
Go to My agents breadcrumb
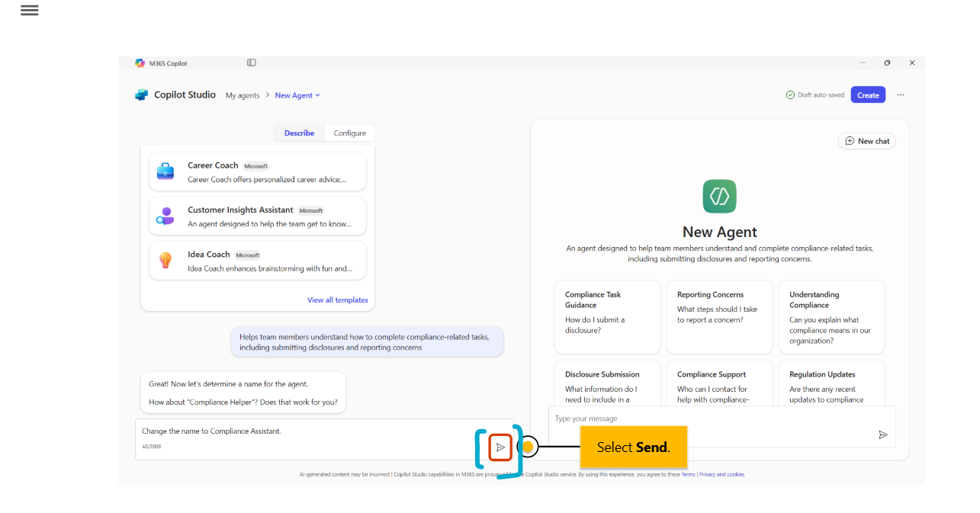(x=243, y=95)
